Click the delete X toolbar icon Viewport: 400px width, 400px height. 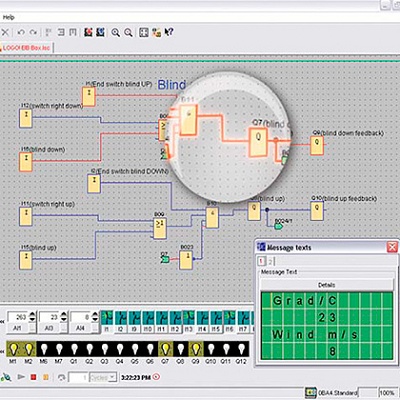[5, 32]
